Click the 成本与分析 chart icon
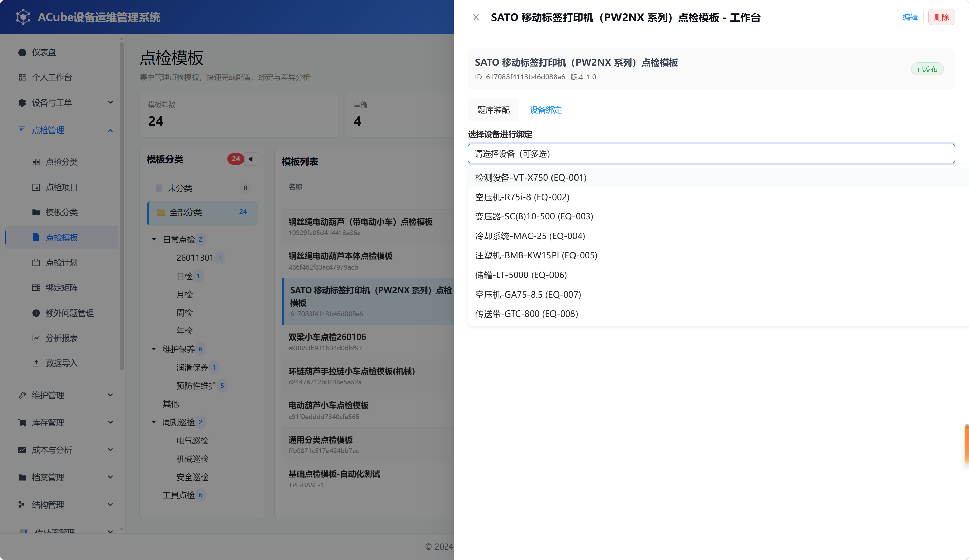 pyautogui.click(x=22, y=450)
